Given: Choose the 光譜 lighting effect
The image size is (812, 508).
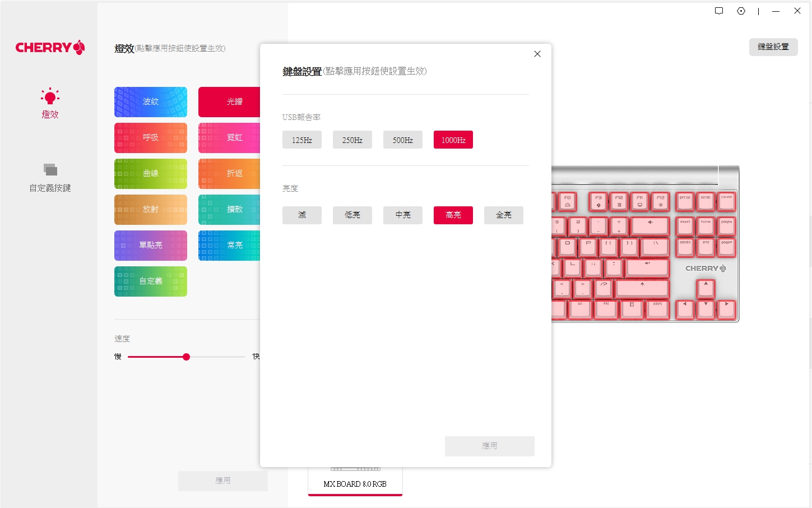Looking at the screenshot, I should pos(229,102).
